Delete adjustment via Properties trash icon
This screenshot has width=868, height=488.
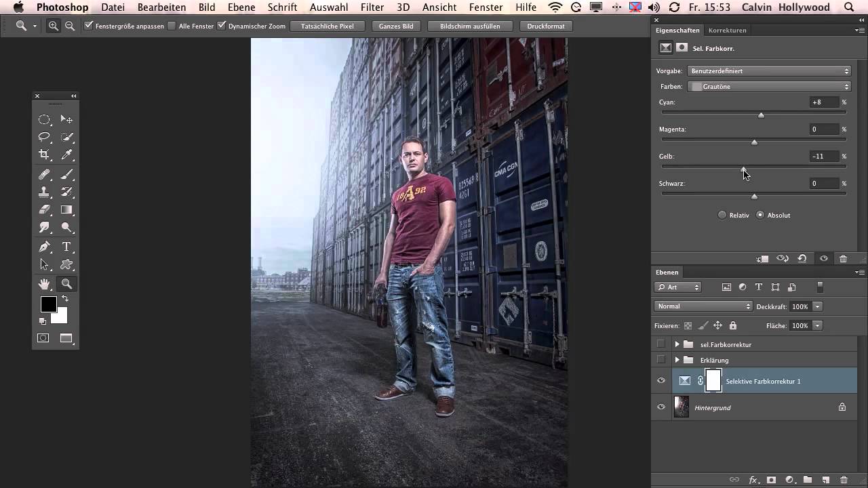pyautogui.click(x=843, y=259)
